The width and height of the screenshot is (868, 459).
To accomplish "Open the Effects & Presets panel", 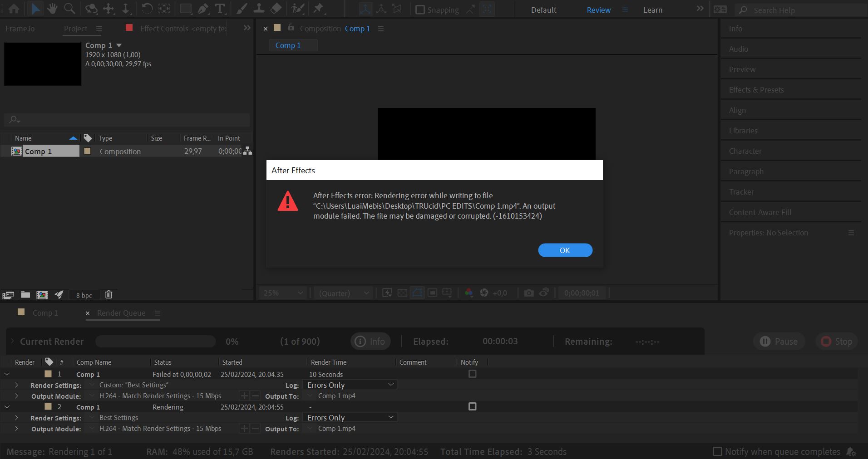I will [755, 89].
